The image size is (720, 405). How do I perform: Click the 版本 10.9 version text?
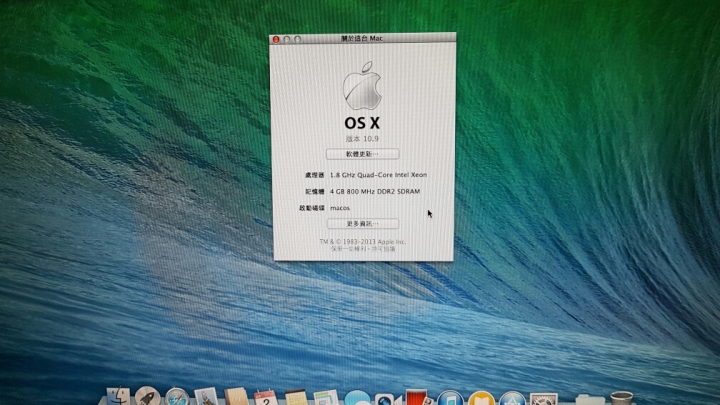tap(362, 139)
